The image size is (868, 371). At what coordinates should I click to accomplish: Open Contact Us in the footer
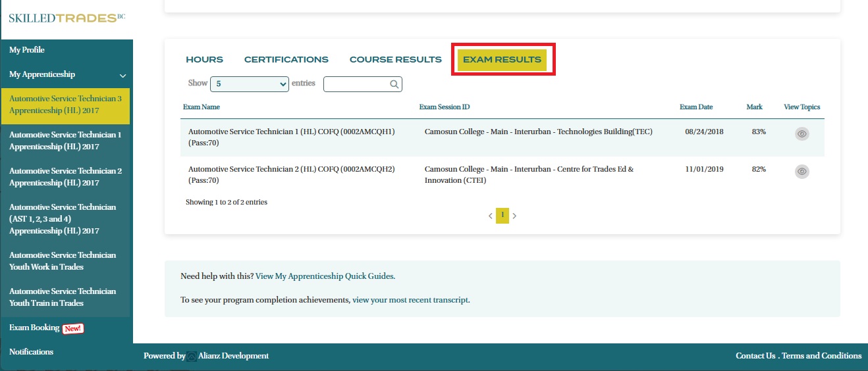[755, 356]
